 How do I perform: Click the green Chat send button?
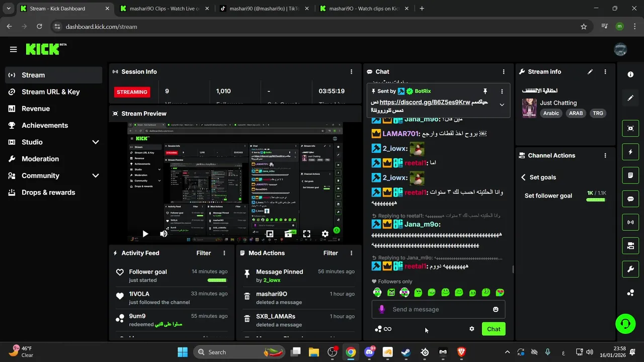pos(494,329)
